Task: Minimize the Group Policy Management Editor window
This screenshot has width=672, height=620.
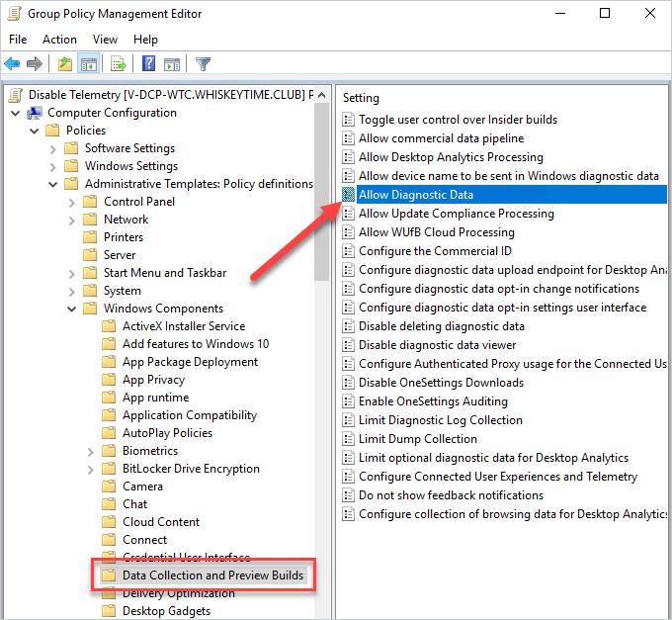Action: click(x=560, y=13)
